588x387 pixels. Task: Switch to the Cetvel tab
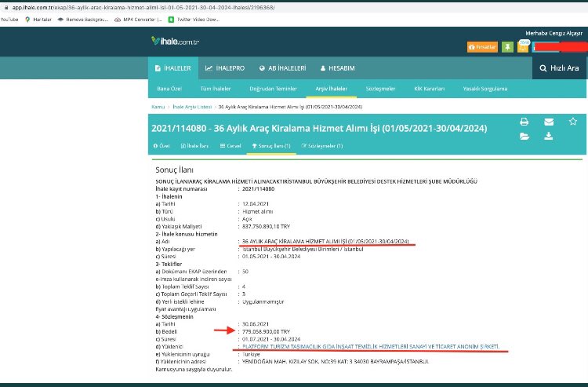tap(230, 146)
